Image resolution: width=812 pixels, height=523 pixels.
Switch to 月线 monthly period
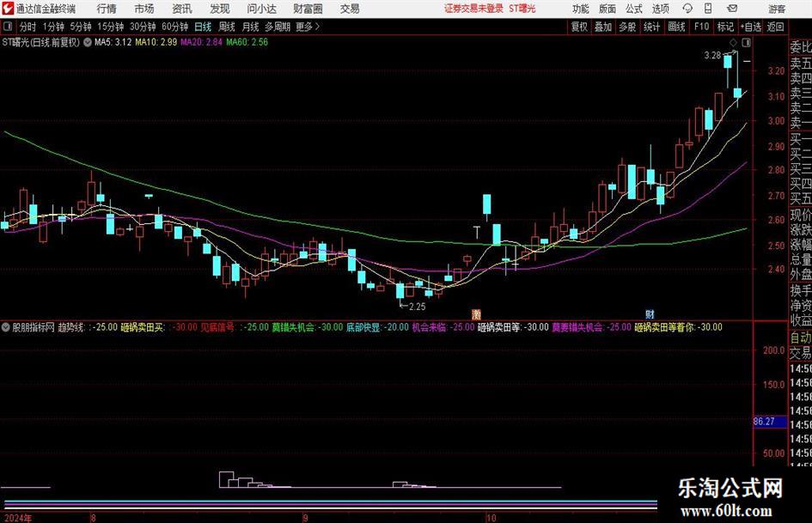point(250,27)
